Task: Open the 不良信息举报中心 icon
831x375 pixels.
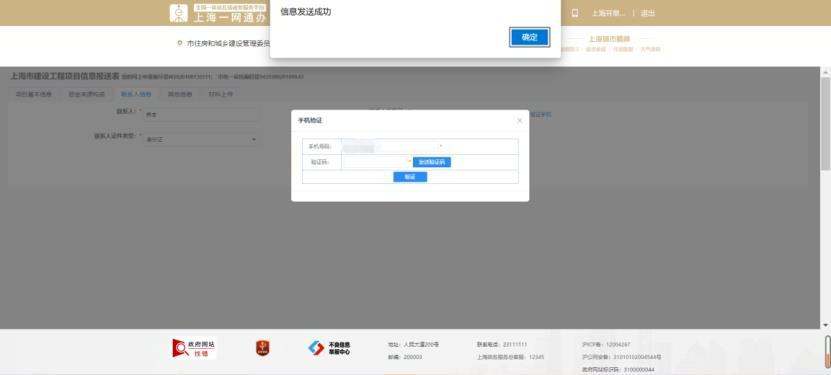Action: [329, 348]
